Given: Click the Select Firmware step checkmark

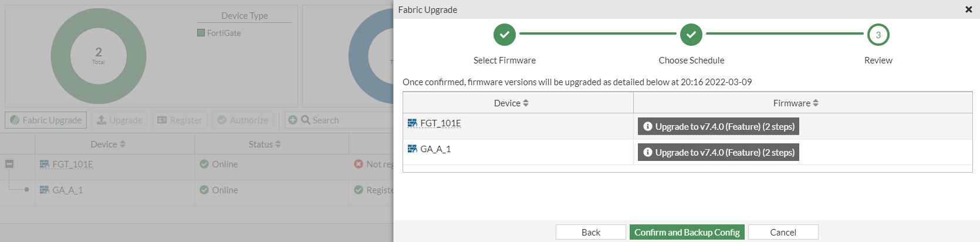Looking at the screenshot, I should coord(504,35).
